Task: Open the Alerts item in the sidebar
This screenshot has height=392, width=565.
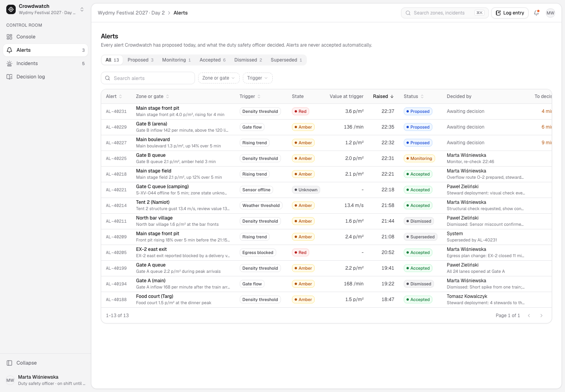Action: point(46,50)
